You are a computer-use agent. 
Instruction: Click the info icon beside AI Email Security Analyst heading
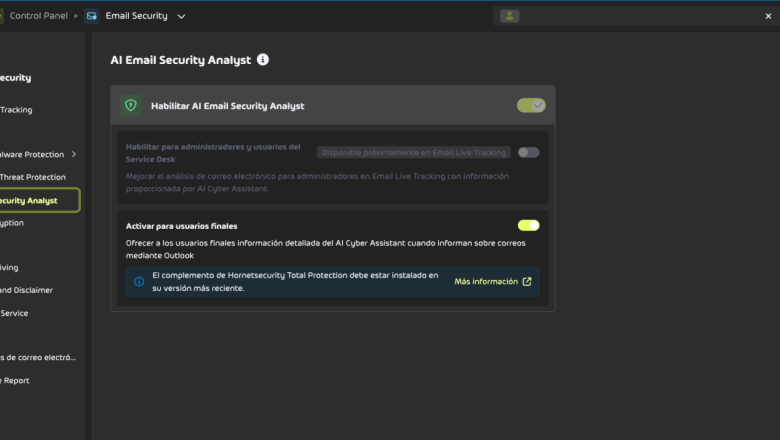pyautogui.click(x=263, y=60)
